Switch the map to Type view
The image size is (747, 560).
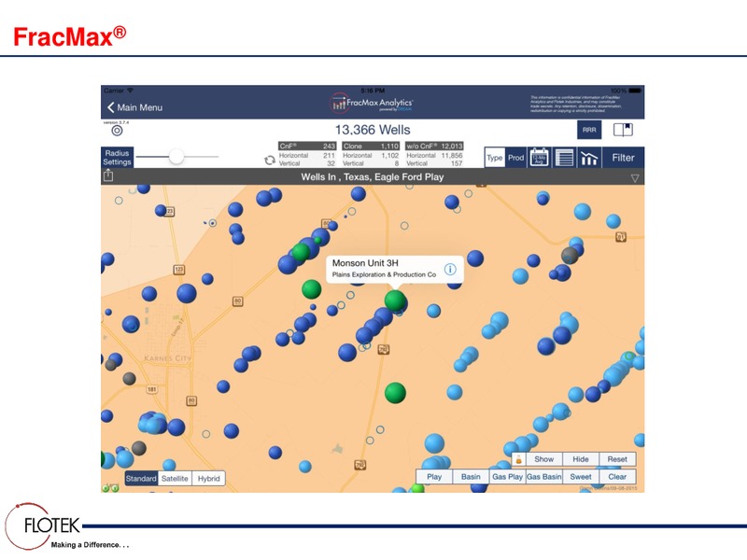pyautogui.click(x=495, y=158)
